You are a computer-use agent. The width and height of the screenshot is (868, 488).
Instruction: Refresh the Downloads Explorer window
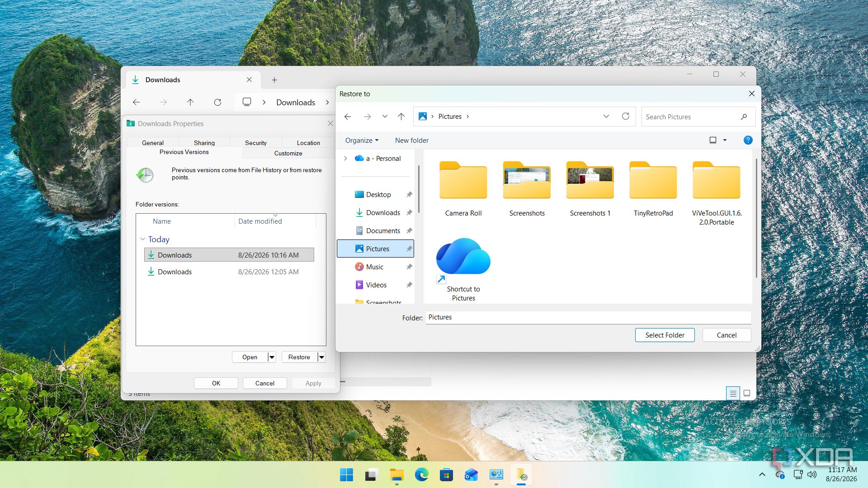tap(217, 103)
